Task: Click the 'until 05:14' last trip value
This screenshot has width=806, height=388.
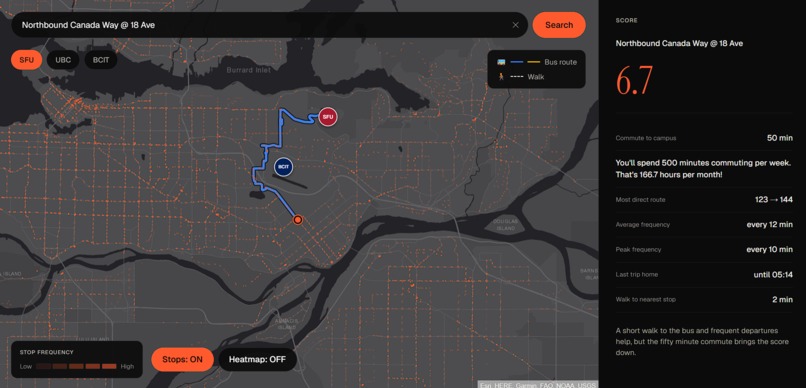Action: pos(773,274)
